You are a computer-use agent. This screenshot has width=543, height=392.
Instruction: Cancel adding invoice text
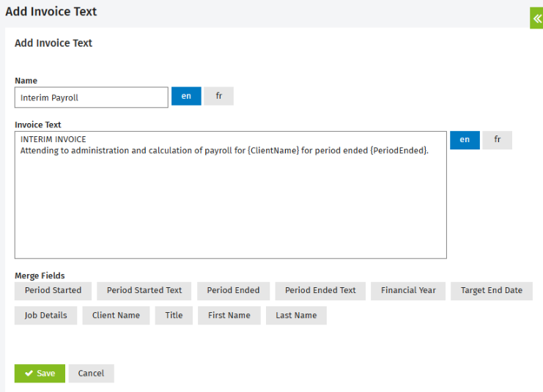(x=91, y=373)
